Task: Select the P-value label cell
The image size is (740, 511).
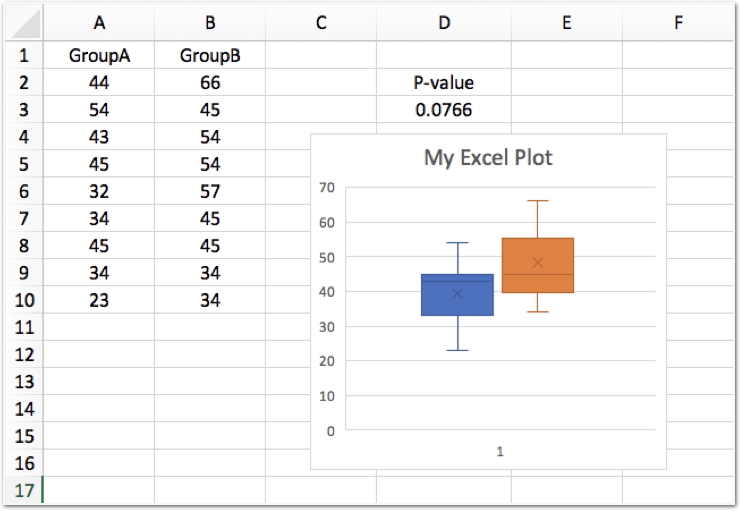Action: pos(444,83)
